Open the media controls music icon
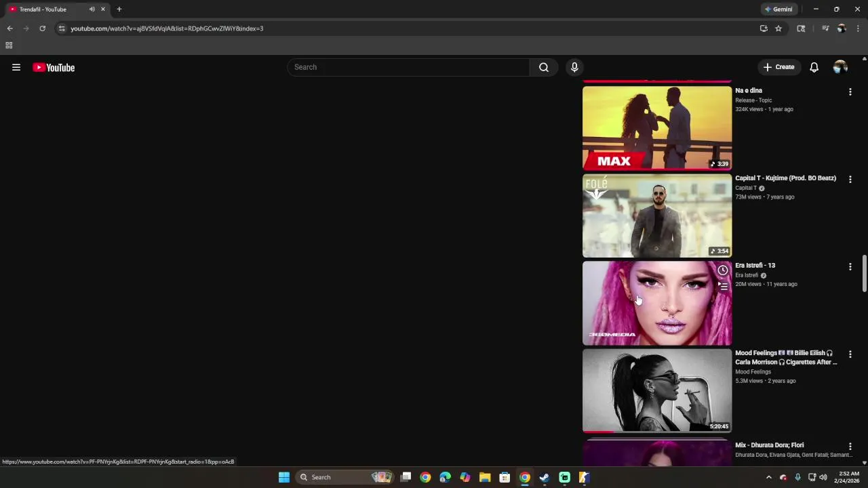The image size is (868, 488). (x=825, y=28)
